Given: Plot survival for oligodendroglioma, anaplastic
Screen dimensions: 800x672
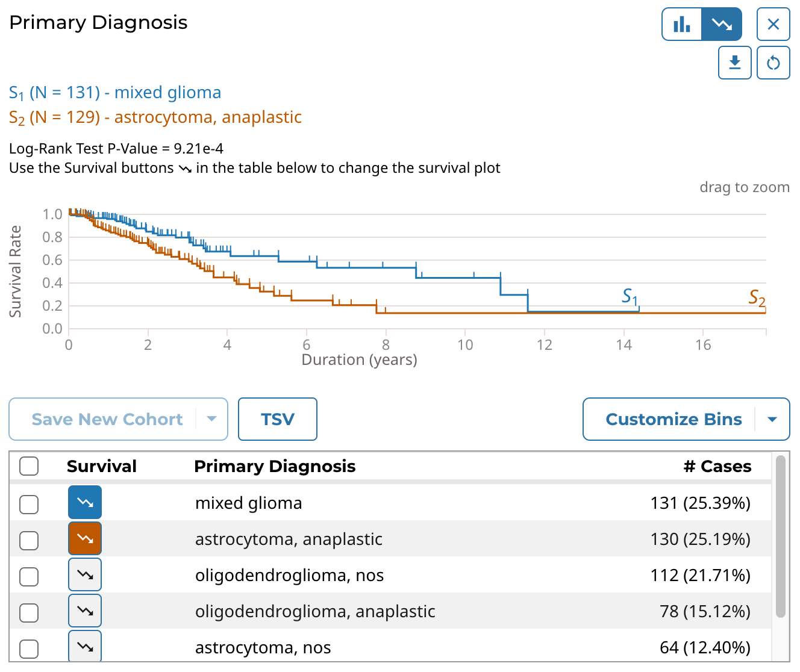Looking at the screenshot, I should (x=85, y=611).
